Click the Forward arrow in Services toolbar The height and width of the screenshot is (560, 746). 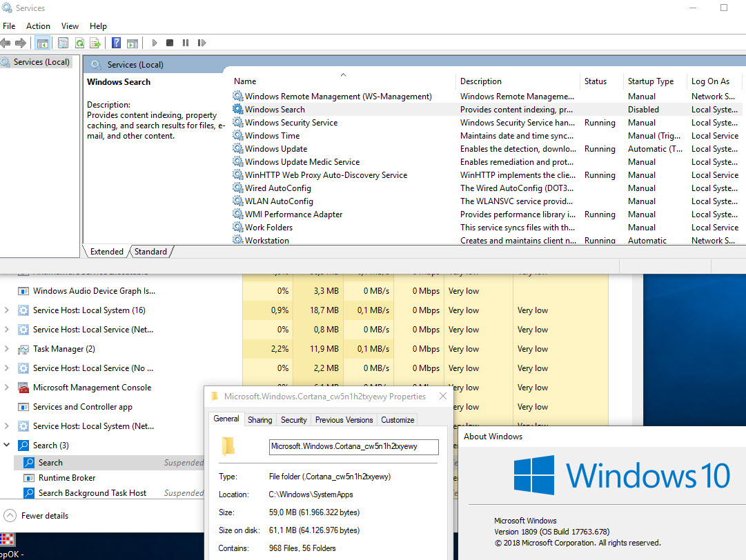click(21, 43)
